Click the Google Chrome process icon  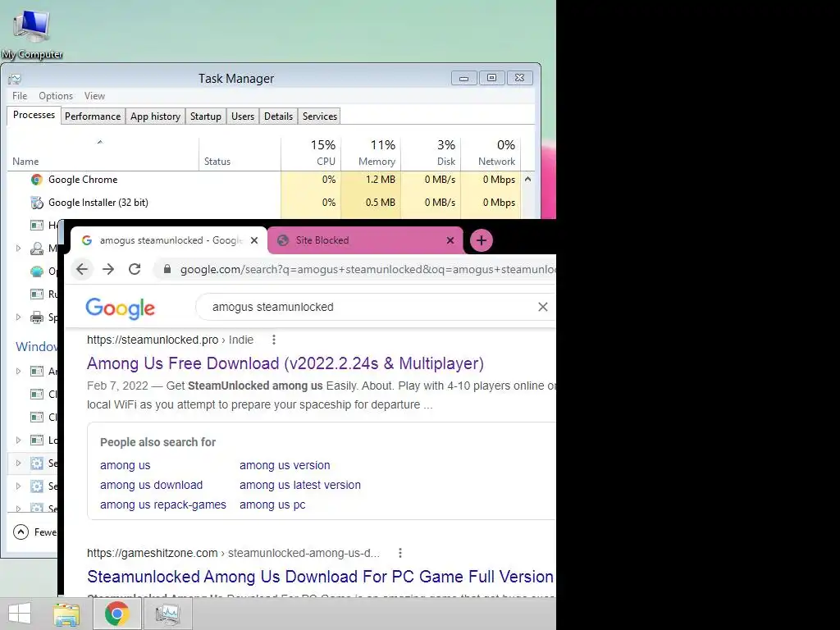[x=36, y=180]
